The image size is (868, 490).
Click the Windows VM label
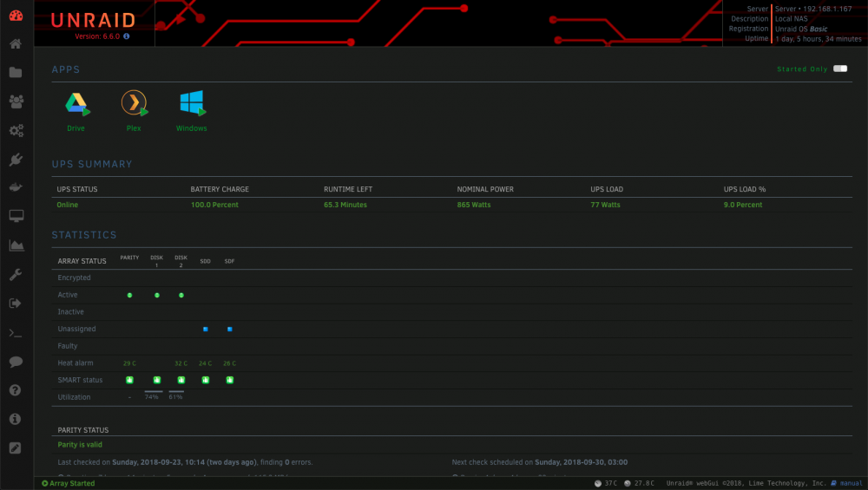click(192, 128)
